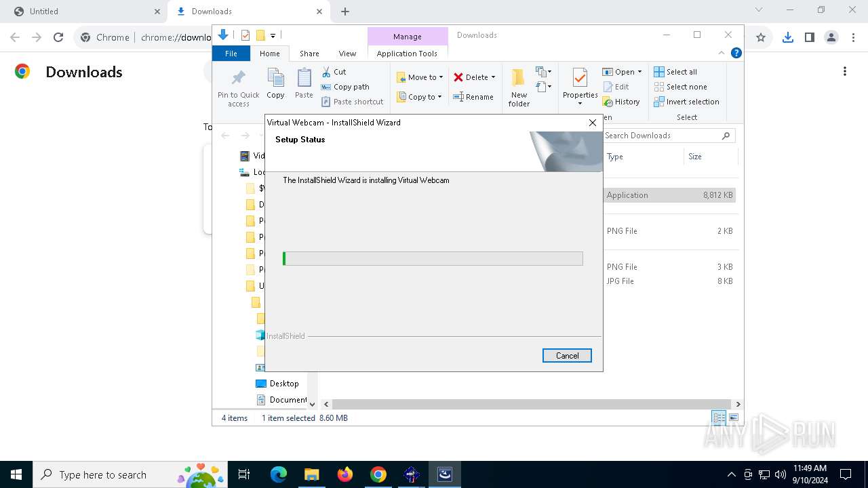Image resolution: width=868 pixels, height=488 pixels.
Task: Click Cut in the Explorer ribbon
Action: click(334, 72)
